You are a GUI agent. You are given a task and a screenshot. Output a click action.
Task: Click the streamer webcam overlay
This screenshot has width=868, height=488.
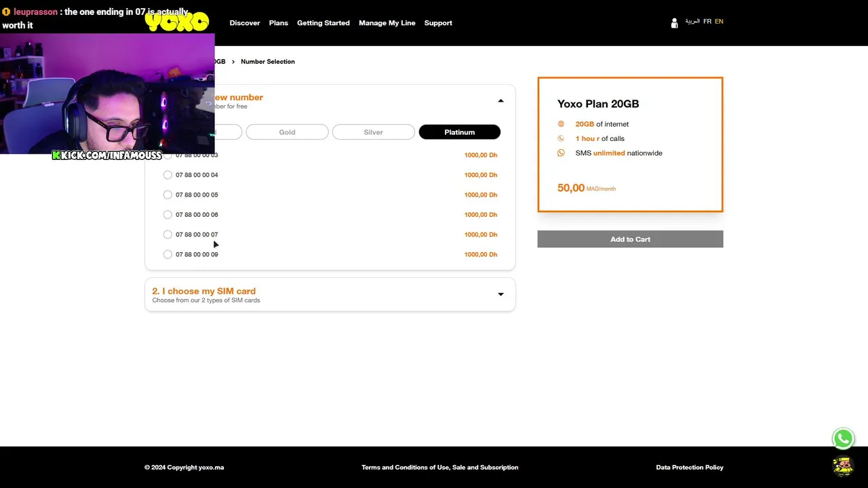click(107, 93)
